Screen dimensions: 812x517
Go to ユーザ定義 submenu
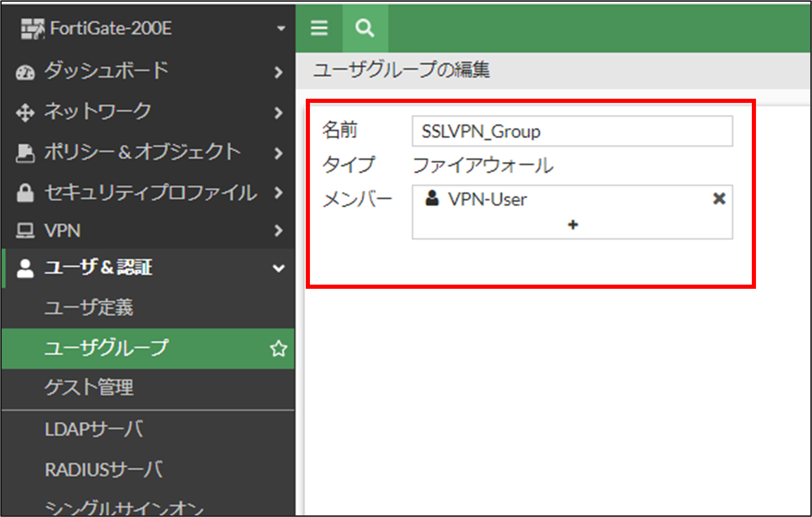click(x=148, y=308)
